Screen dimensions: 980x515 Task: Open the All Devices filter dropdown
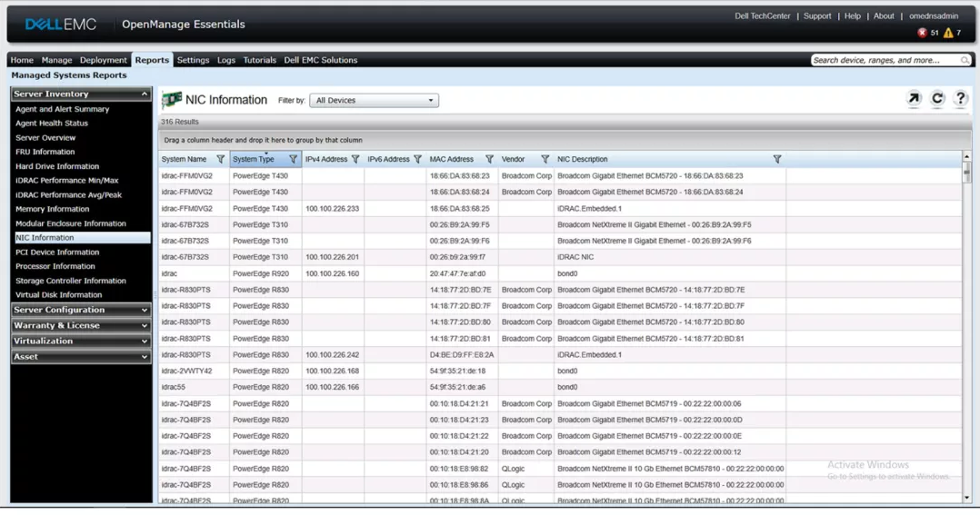tap(374, 101)
